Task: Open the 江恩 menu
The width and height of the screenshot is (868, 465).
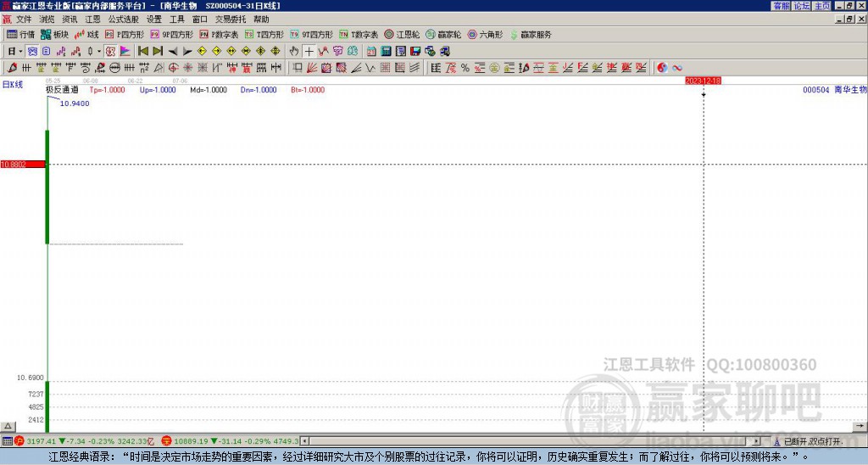Action: coord(92,20)
